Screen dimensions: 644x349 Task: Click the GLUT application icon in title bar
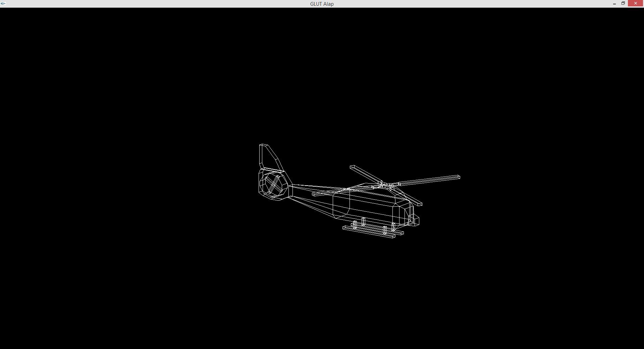click(3, 3)
